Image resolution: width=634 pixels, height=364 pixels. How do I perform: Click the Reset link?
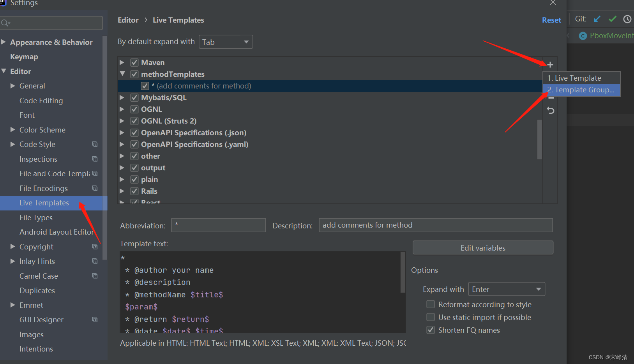551,20
